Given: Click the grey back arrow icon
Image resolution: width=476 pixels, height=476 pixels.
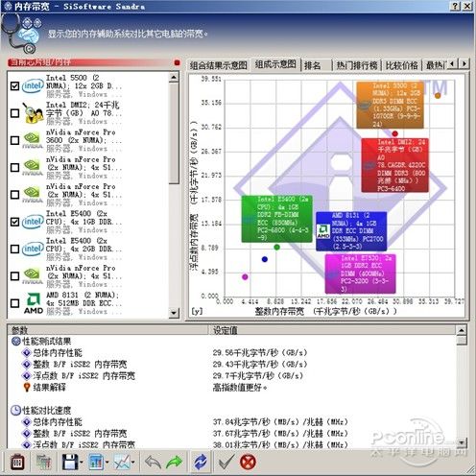Looking at the screenshot, I should tap(153, 462).
